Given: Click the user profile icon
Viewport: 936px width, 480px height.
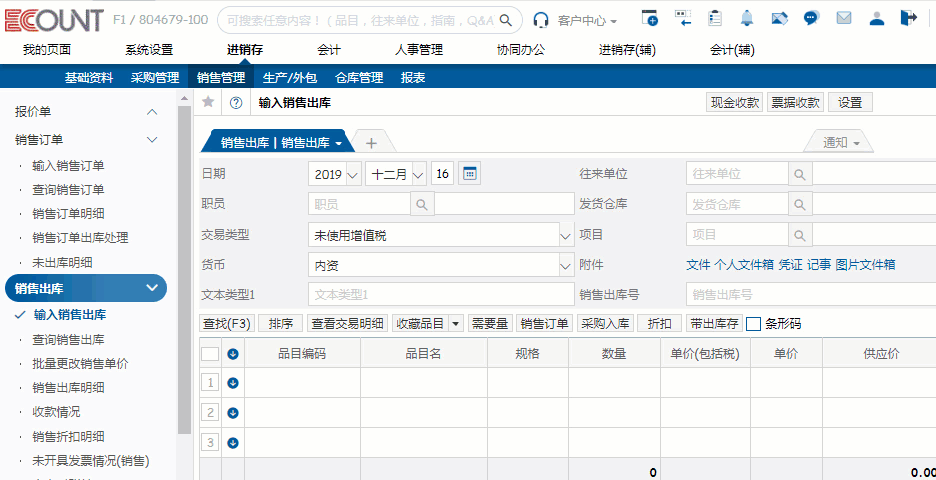Looking at the screenshot, I should (876, 18).
